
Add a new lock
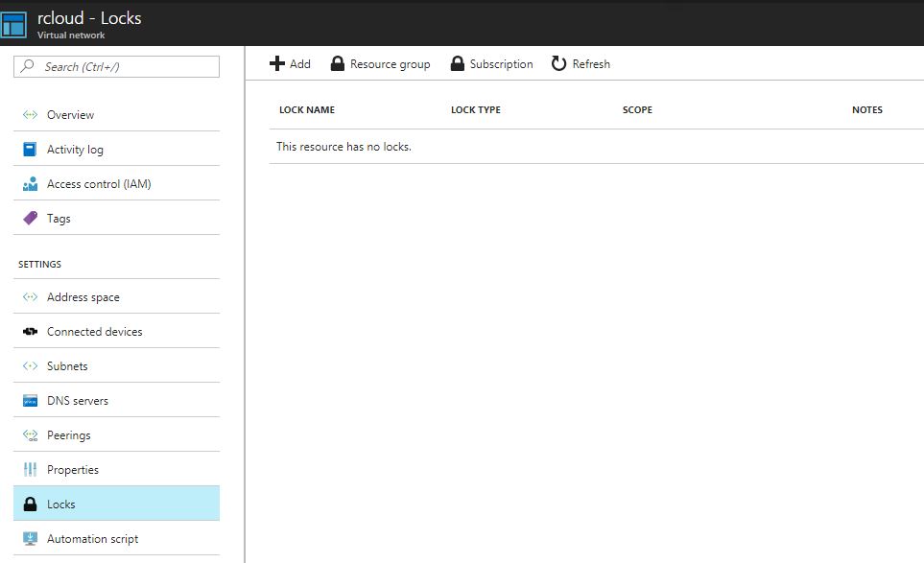[x=288, y=63]
